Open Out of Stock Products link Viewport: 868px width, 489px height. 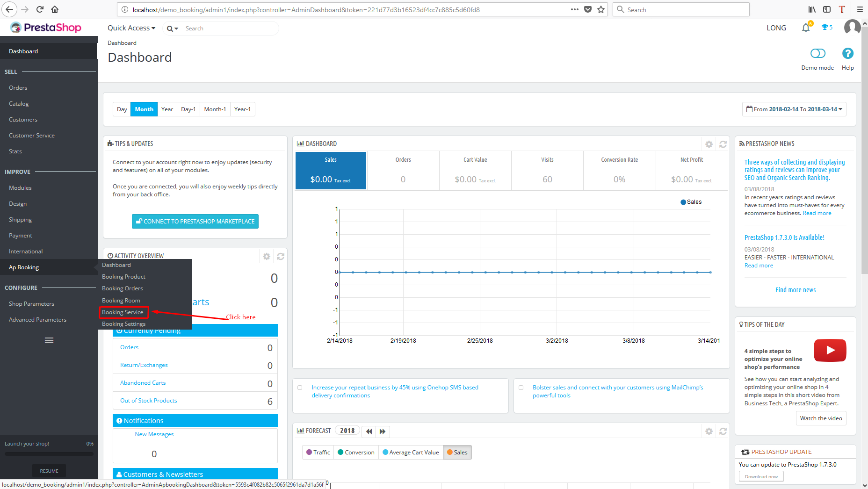[x=148, y=401]
